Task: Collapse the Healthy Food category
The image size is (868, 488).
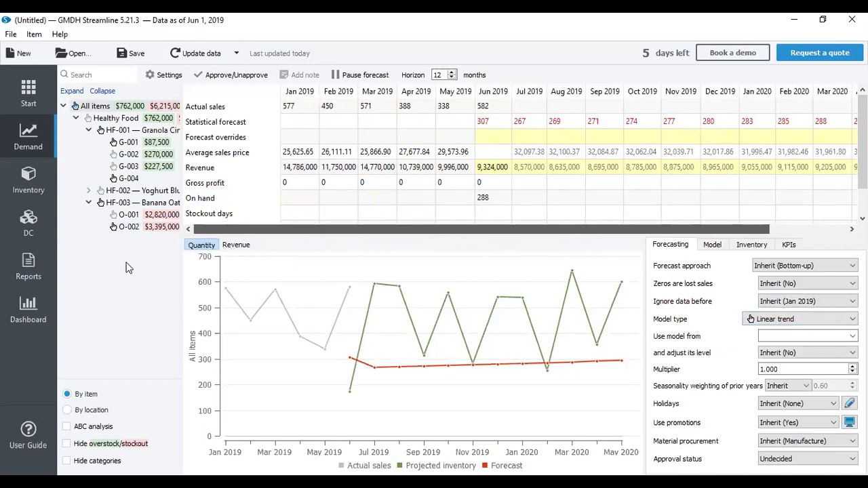Action: click(76, 118)
